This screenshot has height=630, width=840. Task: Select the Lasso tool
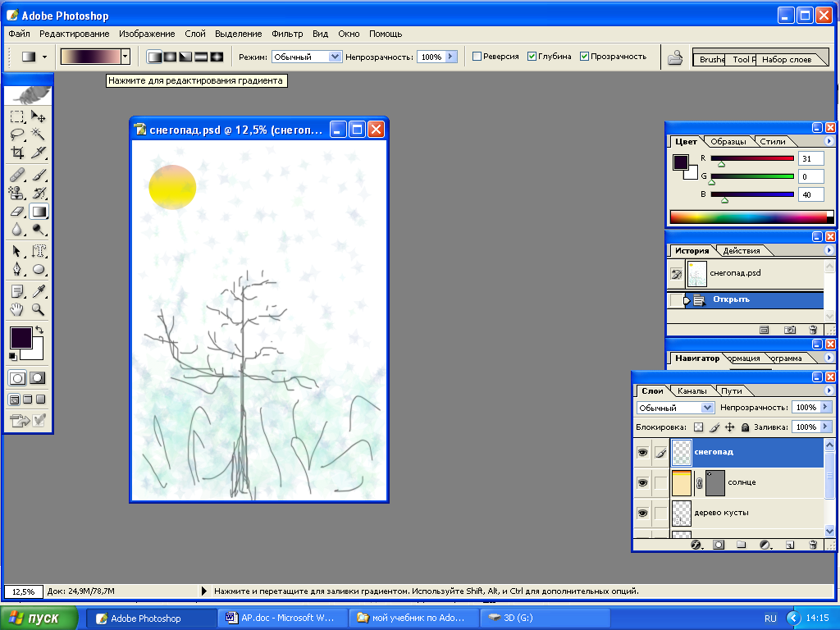pos(17,134)
